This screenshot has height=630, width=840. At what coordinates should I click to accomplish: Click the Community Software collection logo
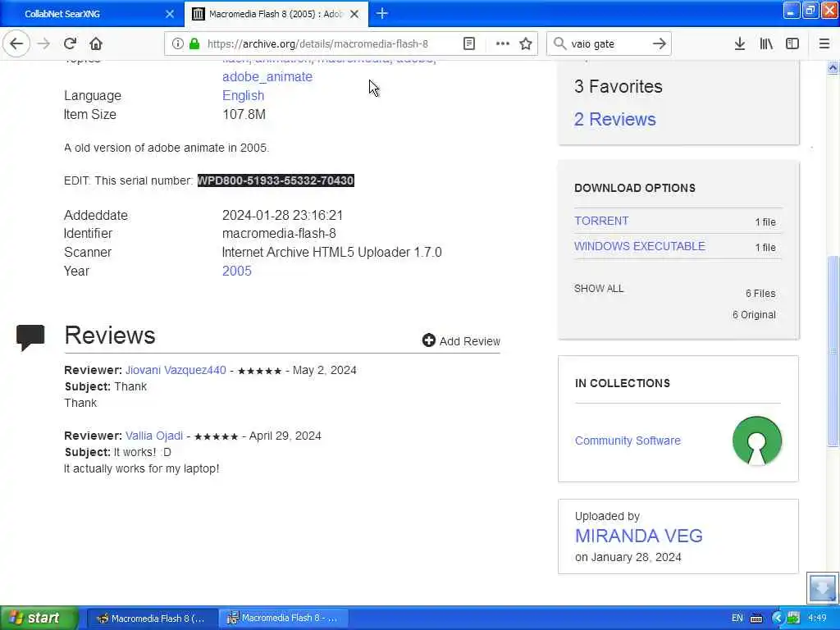tap(757, 441)
